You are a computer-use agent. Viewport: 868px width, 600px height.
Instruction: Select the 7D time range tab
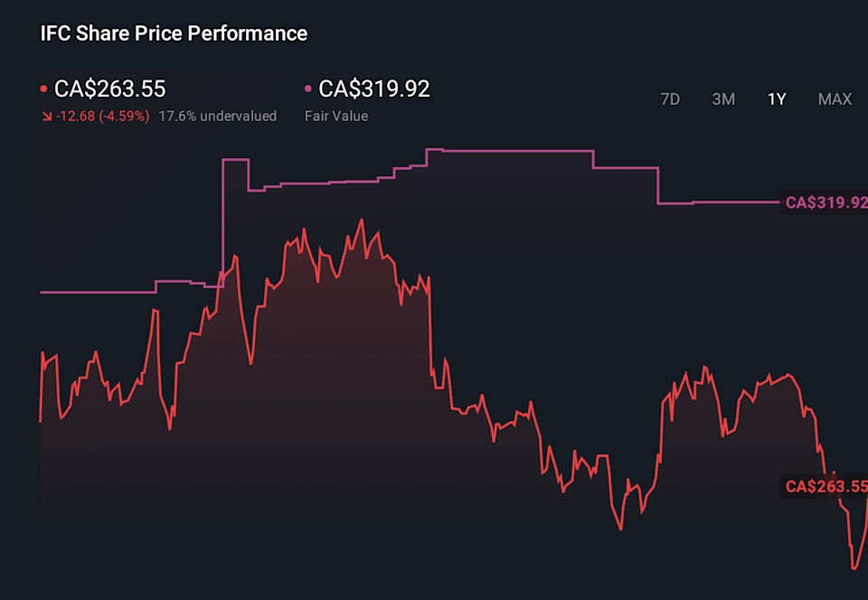[670, 99]
